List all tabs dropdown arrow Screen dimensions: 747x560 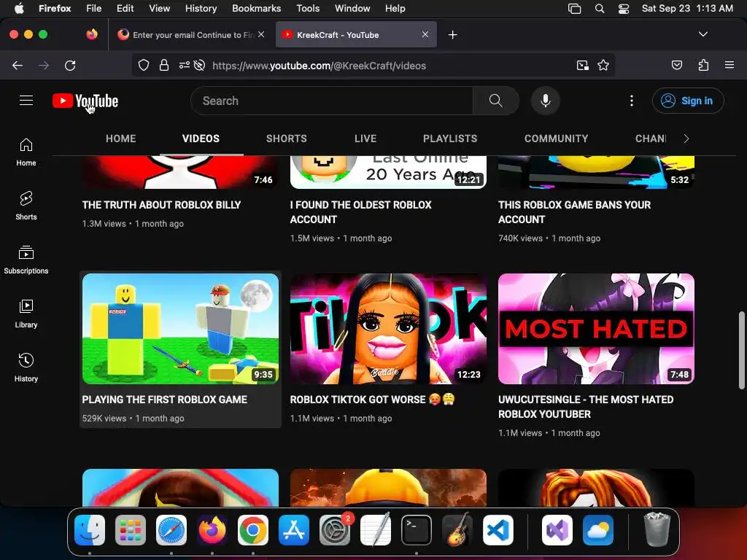tap(703, 34)
